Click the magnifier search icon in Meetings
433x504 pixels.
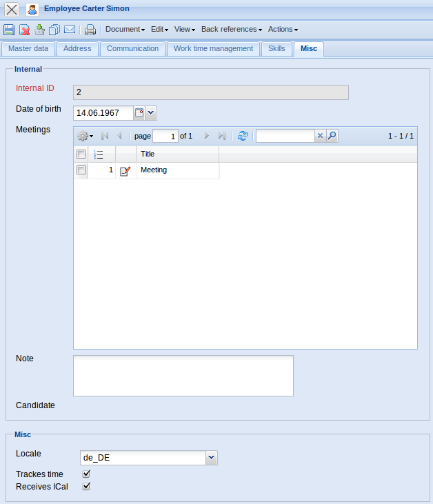point(332,137)
